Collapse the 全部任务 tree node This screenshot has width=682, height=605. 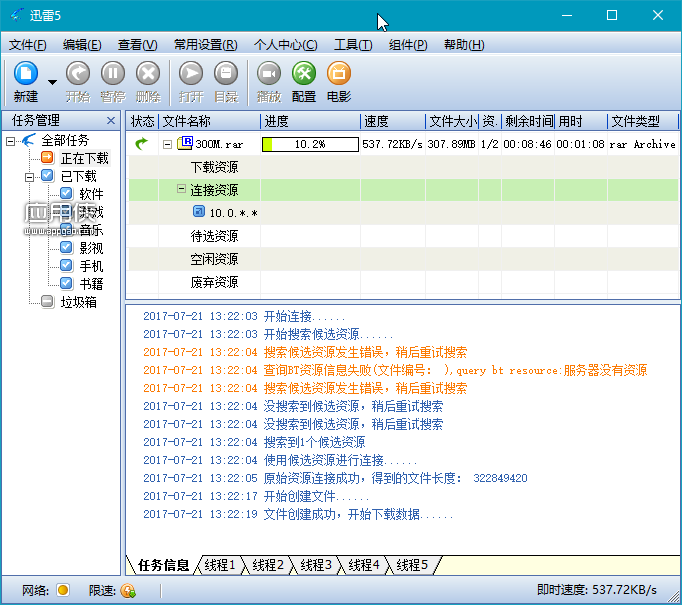tap(10, 141)
